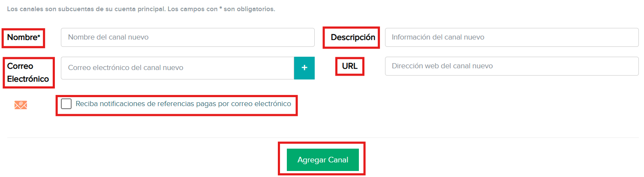The height and width of the screenshot is (177, 644).
Task: Click the 'Reciba notificaciones de referencias pagas' label text
Action: click(183, 104)
